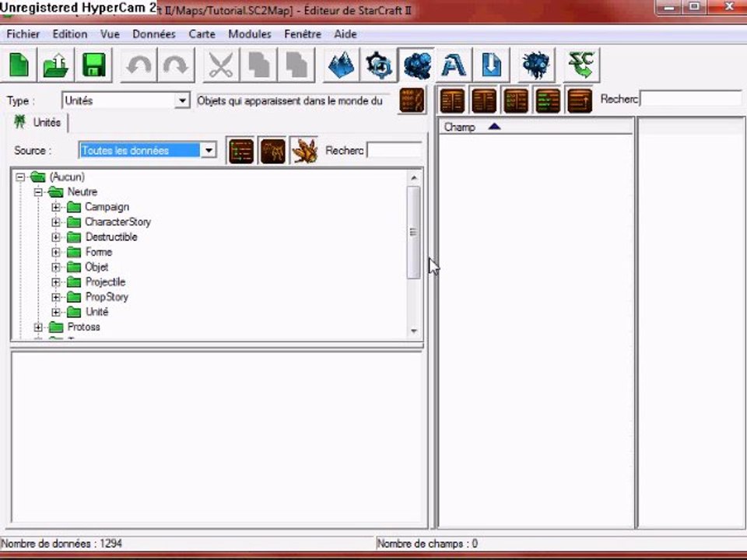
Task: Open the Vue menu
Action: (x=110, y=34)
